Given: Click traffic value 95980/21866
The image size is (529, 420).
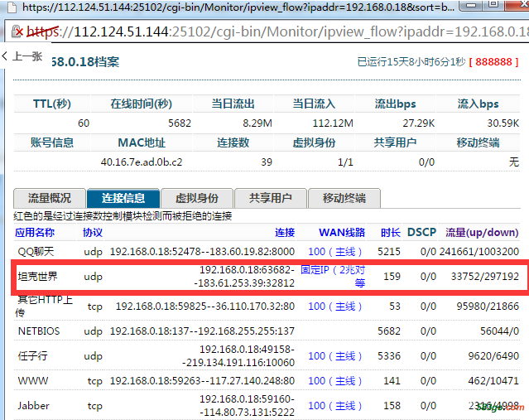Looking at the screenshot, I should tap(488, 307).
